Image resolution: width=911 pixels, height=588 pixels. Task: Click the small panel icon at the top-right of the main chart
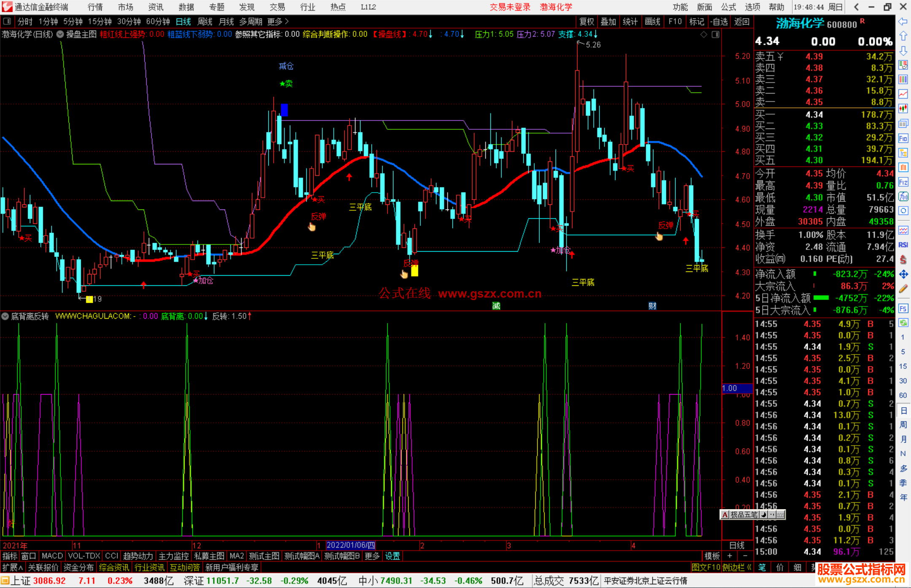point(715,35)
